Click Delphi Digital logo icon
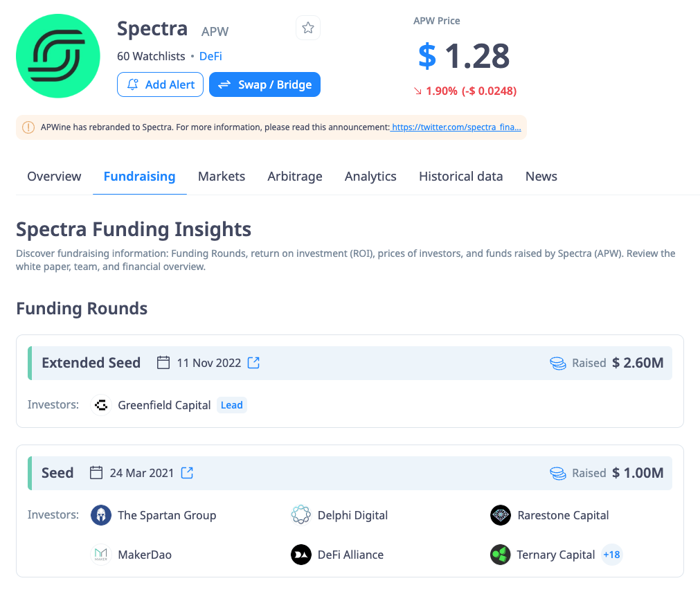The width and height of the screenshot is (700, 592). pos(300,515)
